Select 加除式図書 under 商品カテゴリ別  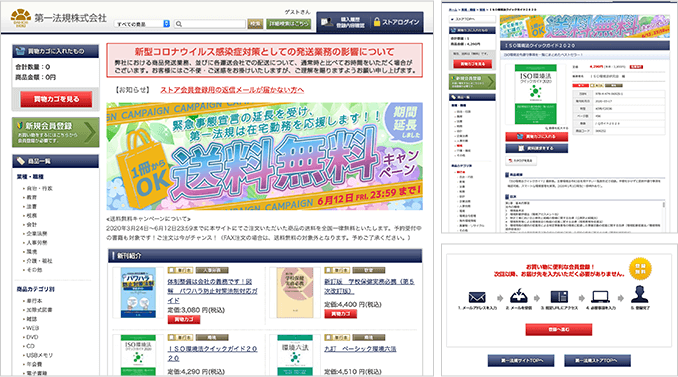click(x=40, y=310)
